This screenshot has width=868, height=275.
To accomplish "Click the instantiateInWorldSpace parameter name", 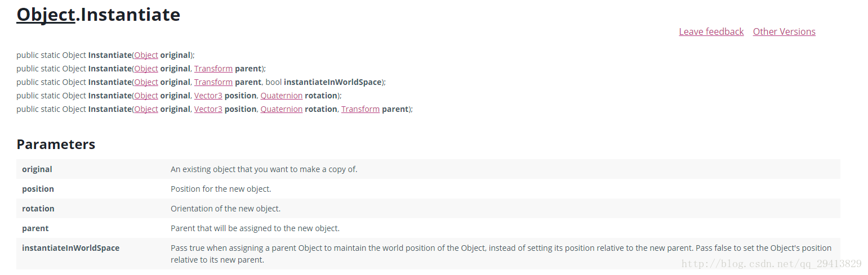I will pos(70,248).
